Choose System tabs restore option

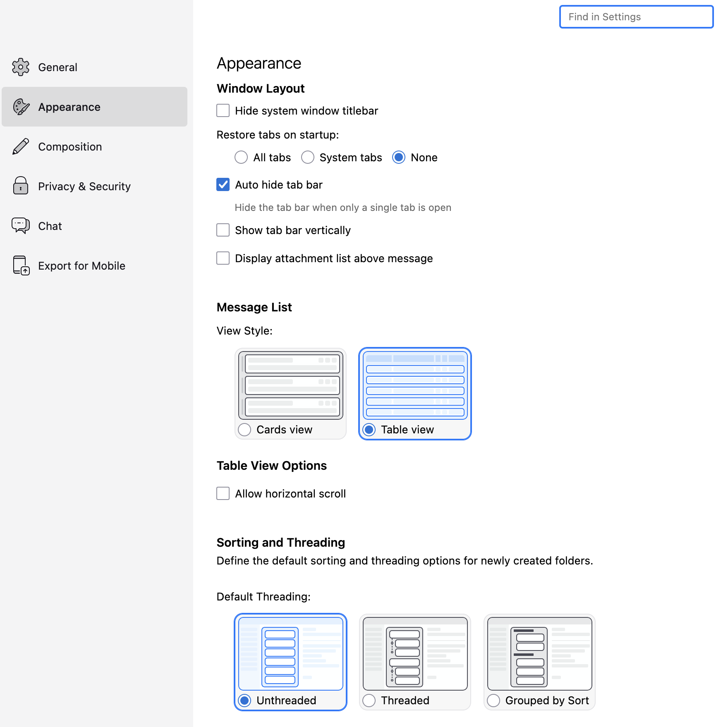(x=307, y=157)
